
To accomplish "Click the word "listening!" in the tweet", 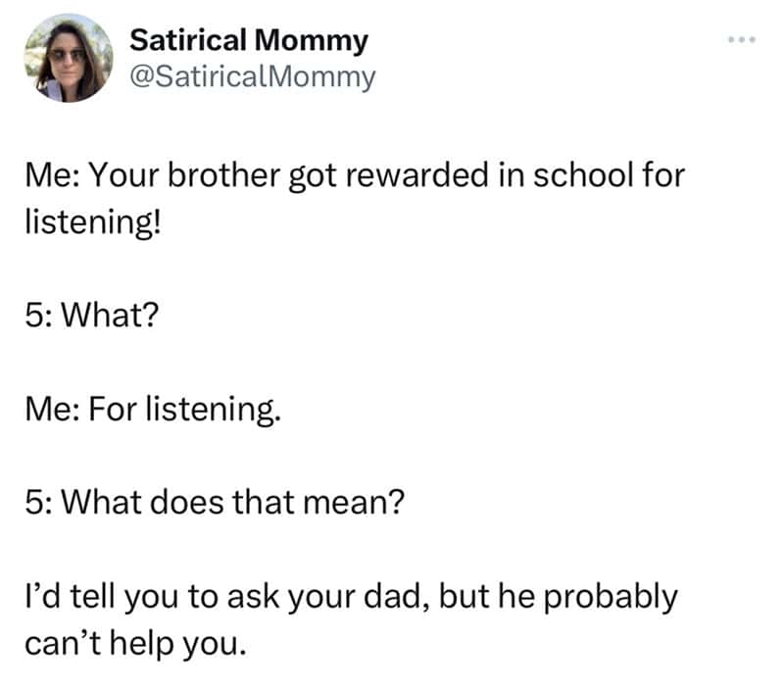I will pyautogui.click(x=88, y=221).
